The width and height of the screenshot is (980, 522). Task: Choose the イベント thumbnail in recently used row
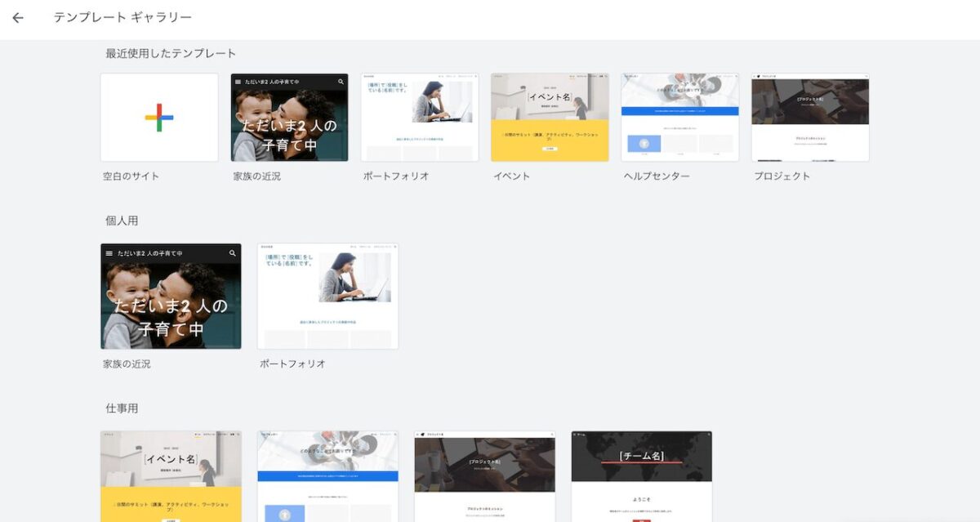coord(550,118)
